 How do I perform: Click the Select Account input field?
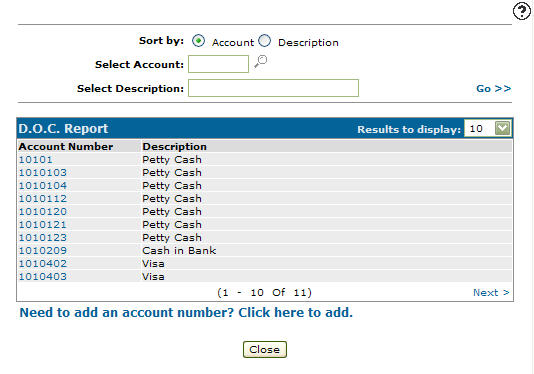click(x=218, y=64)
